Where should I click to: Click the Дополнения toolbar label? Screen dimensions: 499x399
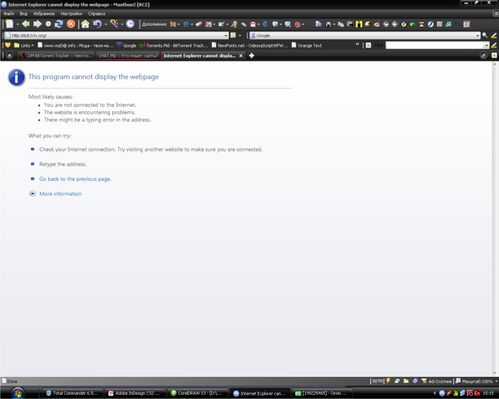point(154,24)
